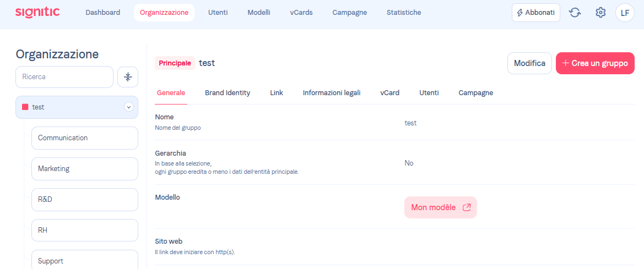Open the Communication group
This screenshot has height=269, width=644.
(84, 138)
